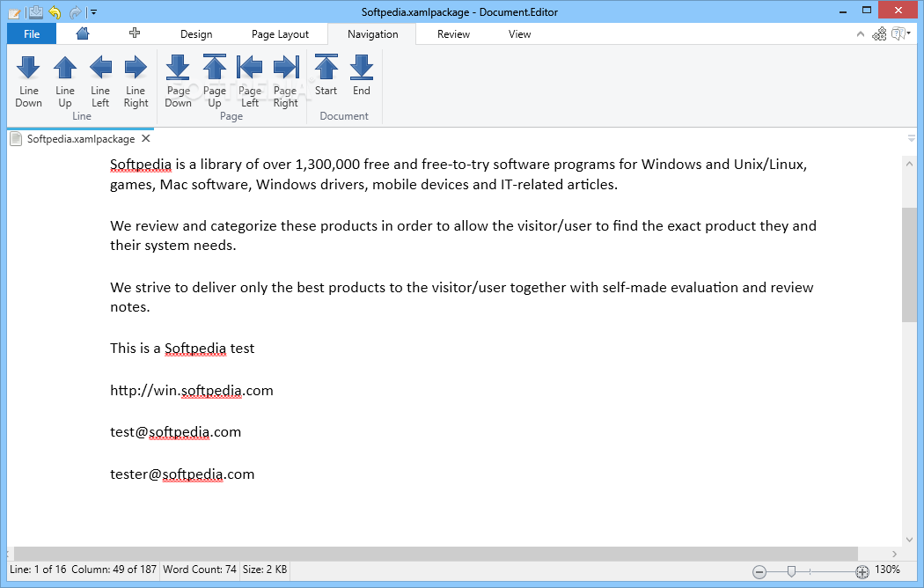Click the Line Right arrow icon

click(136, 67)
